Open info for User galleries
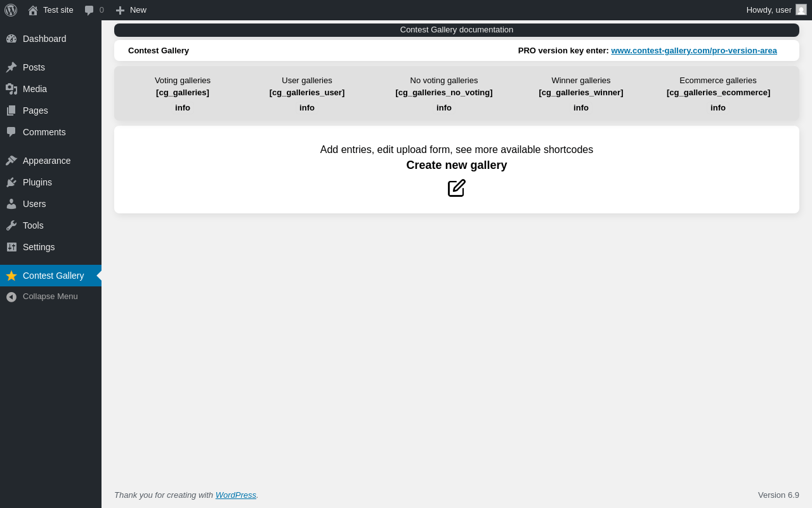Viewport: 812px width, 508px height. (307, 108)
